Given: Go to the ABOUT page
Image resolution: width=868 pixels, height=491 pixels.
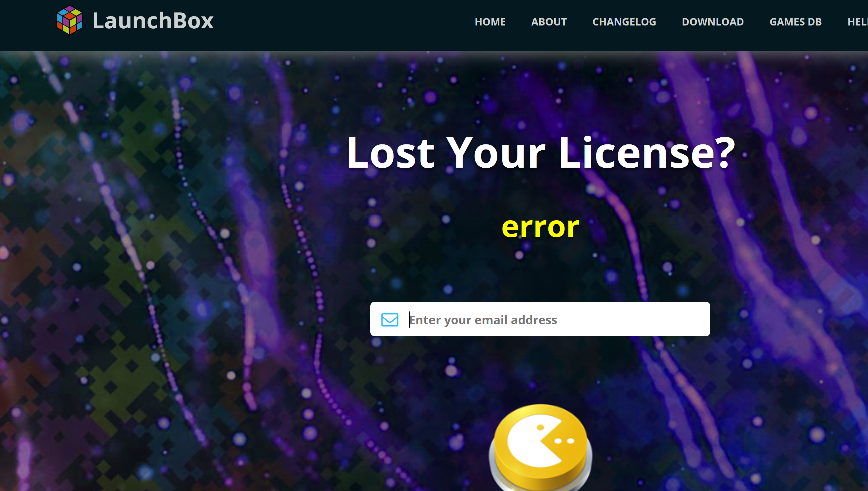Looking at the screenshot, I should 549,22.
